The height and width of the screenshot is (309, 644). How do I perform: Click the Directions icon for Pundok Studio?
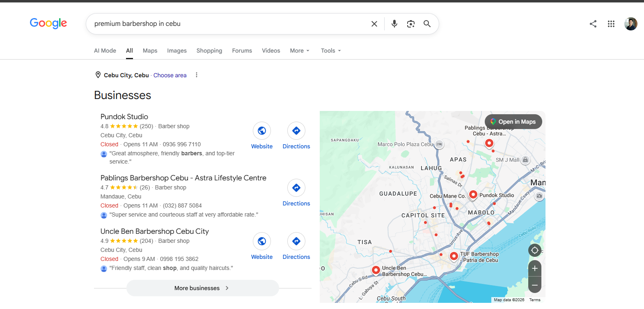pyautogui.click(x=296, y=131)
